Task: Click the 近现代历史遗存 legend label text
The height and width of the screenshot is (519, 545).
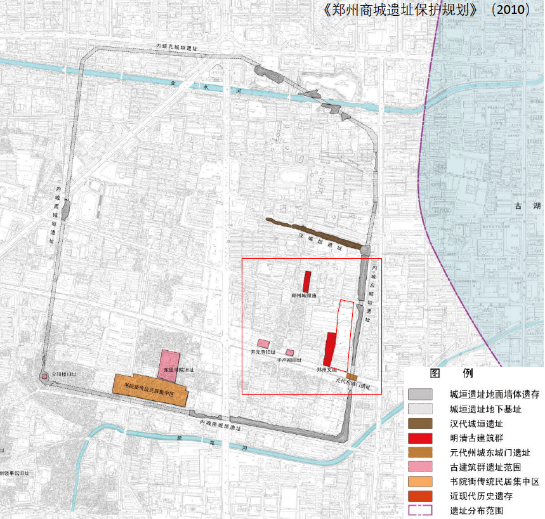Action: tap(481, 496)
